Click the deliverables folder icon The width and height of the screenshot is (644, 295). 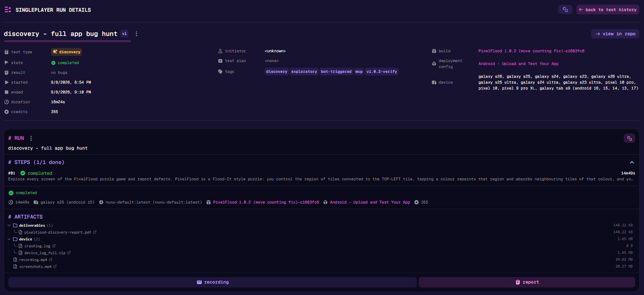click(15, 225)
